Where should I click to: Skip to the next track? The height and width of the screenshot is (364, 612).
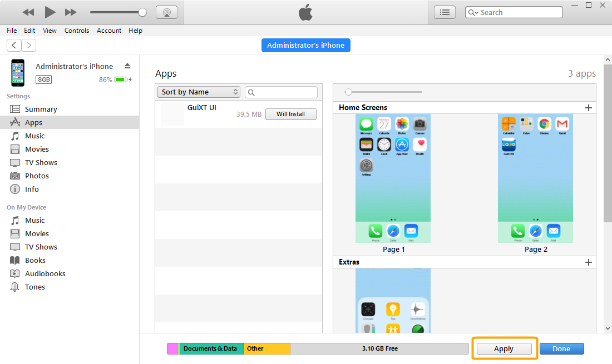tap(71, 12)
